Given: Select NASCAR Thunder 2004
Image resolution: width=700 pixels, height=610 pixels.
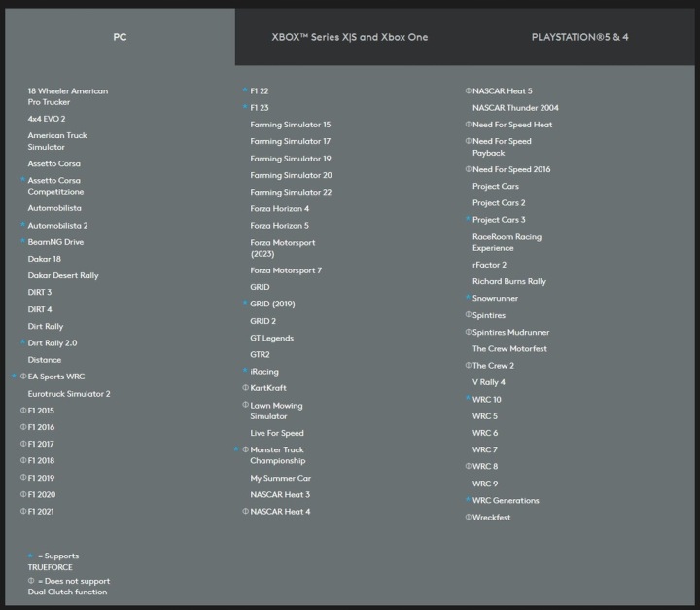Looking at the screenshot, I should (515, 108).
